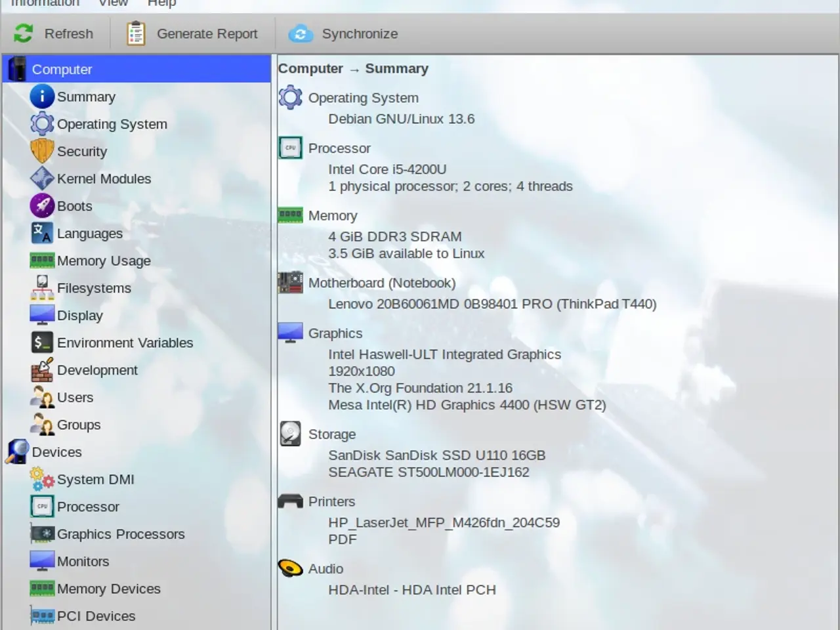
Task: Click the 'PDF' printer line
Action: coord(343,539)
